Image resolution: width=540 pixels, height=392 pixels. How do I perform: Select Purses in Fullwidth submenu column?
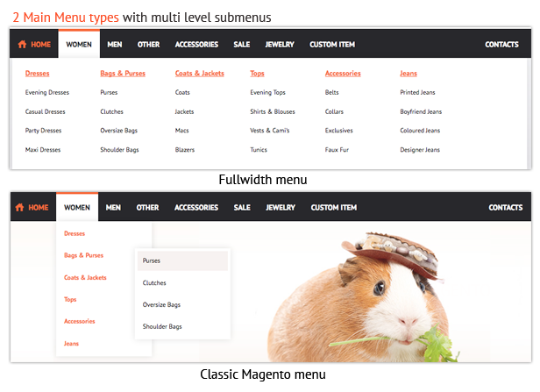[109, 92]
